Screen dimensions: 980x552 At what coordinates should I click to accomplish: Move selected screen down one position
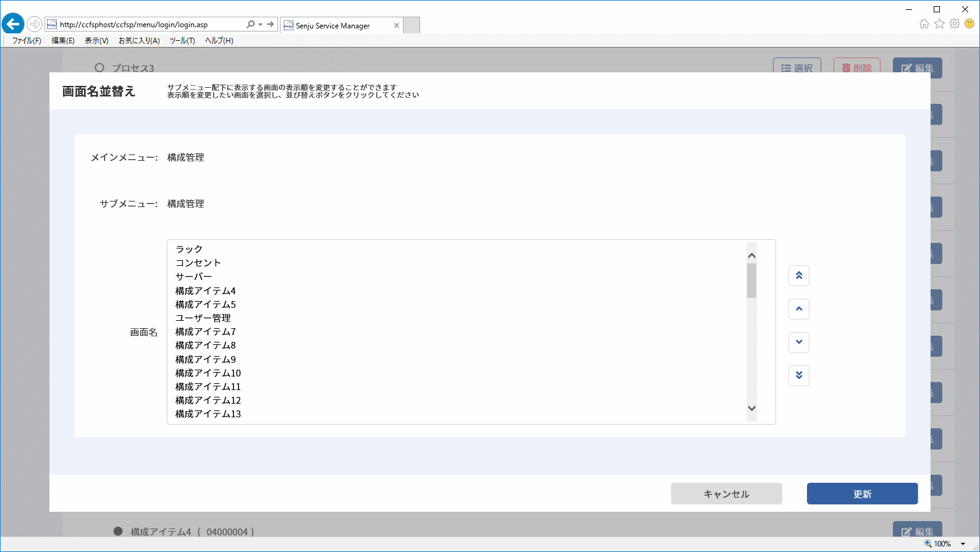[x=799, y=342]
